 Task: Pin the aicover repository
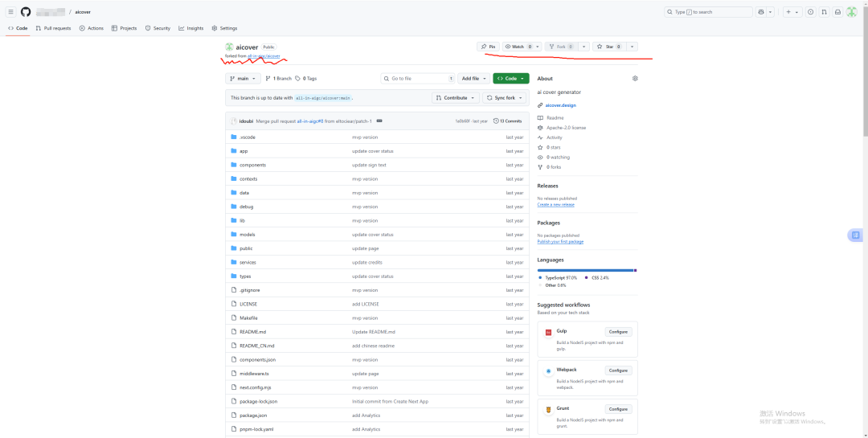(x=488, y=47)
